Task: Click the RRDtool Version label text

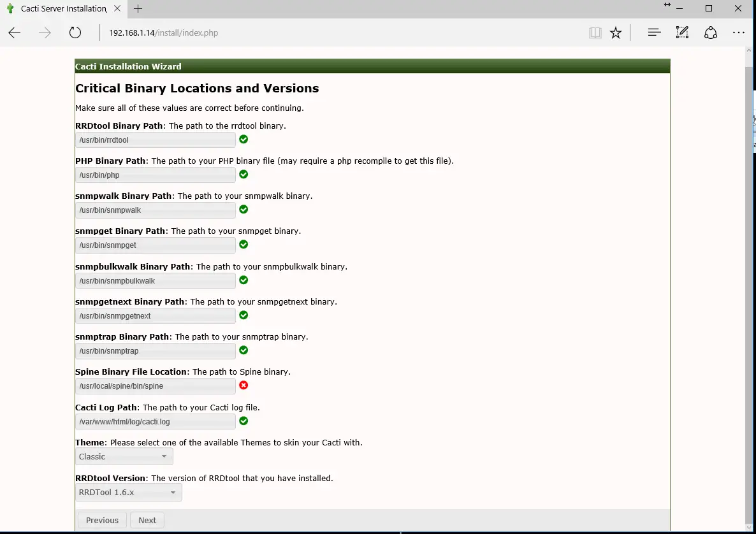Action: tap(110, 478)
